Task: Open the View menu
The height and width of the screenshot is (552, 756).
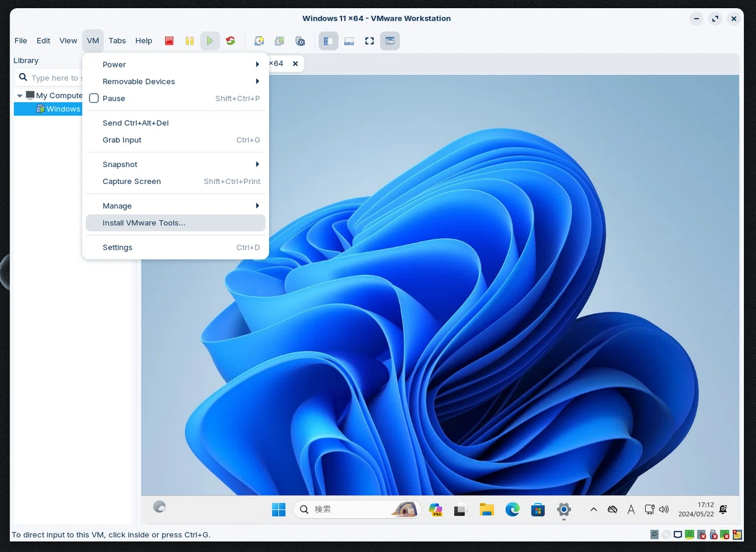Action: click(x=68, y=40)
